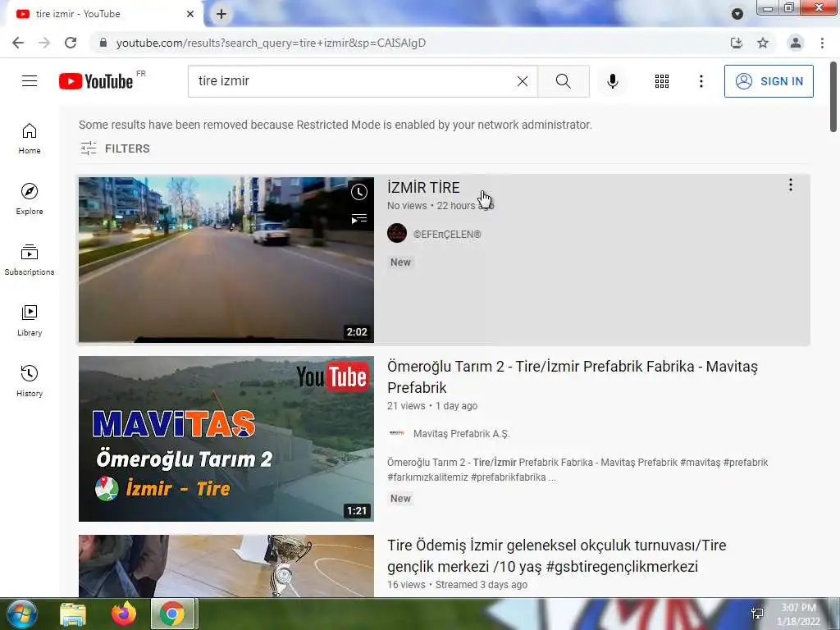Open ©EFEπÇELEN® channel avatar

click(x=397, y=234)
